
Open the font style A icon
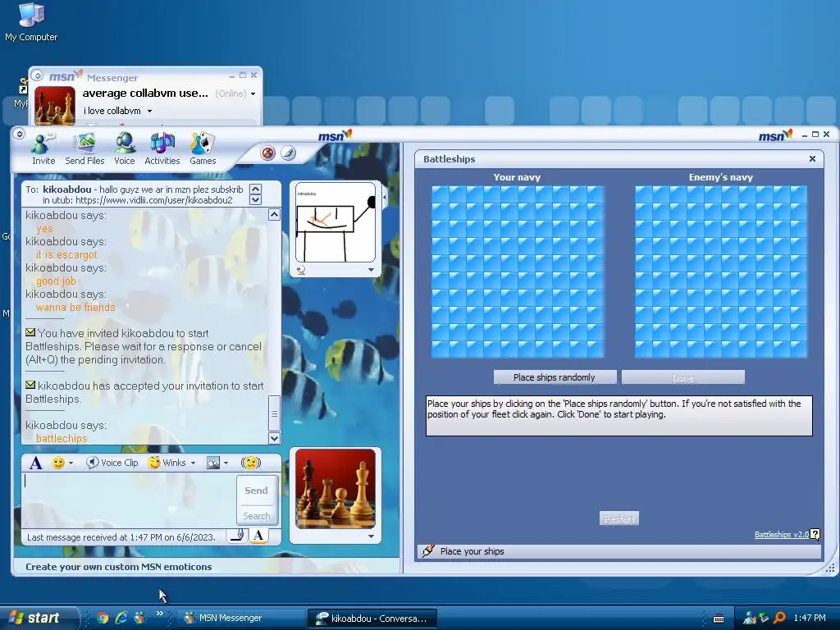(35, 463)
